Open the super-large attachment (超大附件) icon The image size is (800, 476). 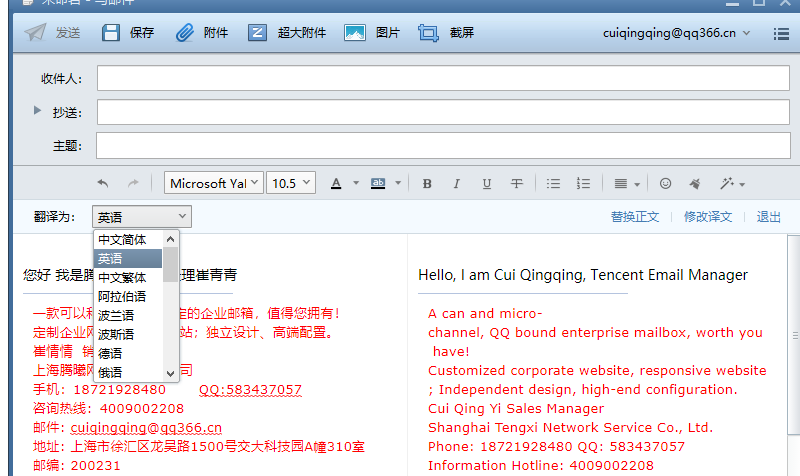point(257,33)
